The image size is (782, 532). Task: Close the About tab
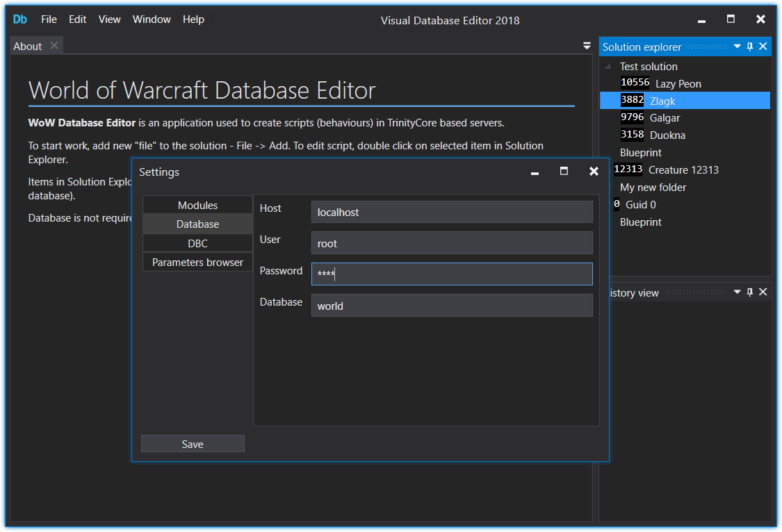tap(54, 45)
